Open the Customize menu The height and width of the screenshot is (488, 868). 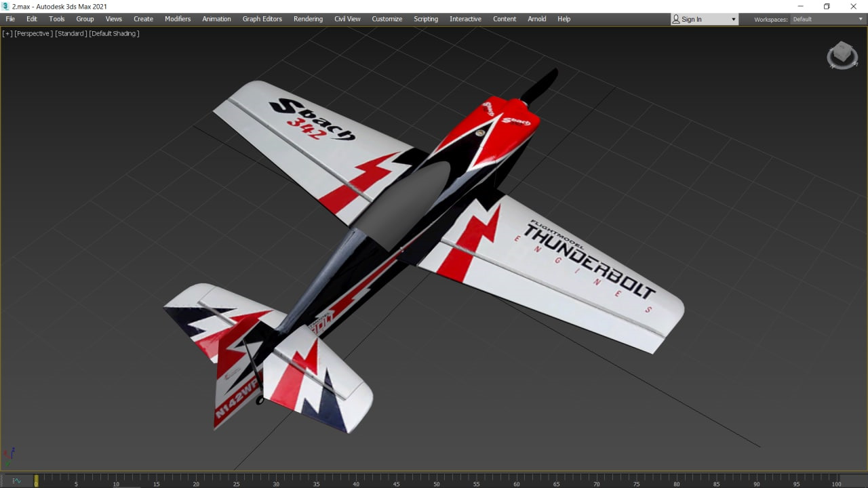[387, 19]
